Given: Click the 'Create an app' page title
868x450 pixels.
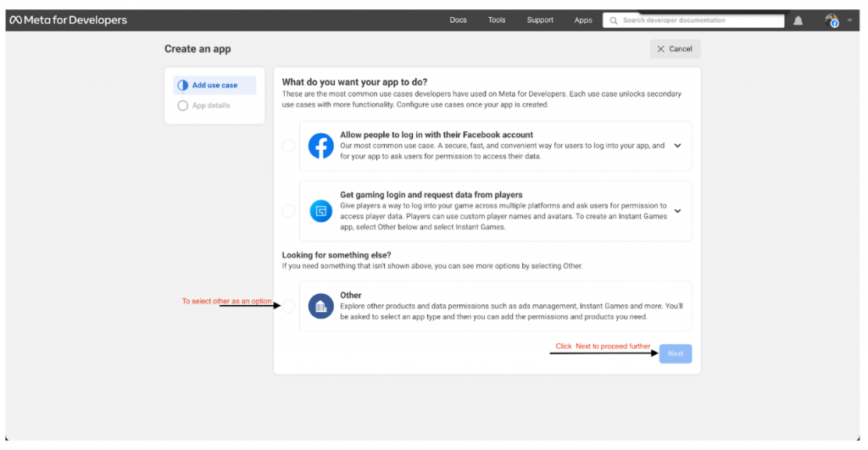Looking at the screenshot, I should tap(198, 48).
